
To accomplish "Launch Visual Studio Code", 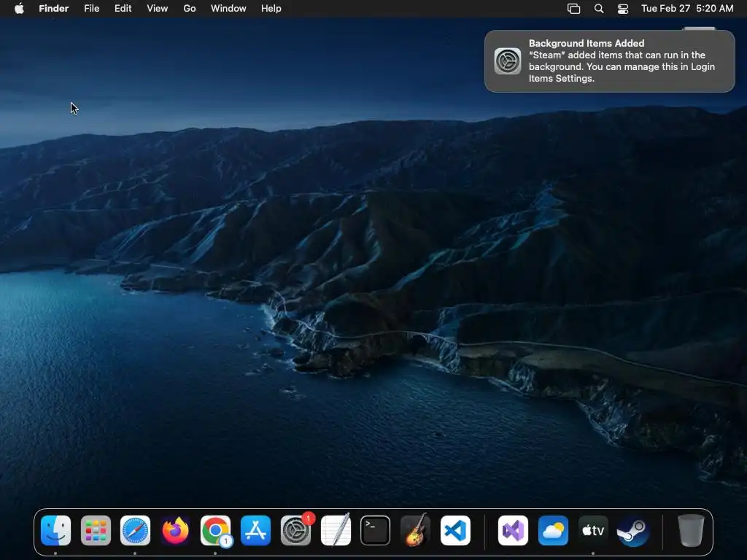I will [x=455, y=531].
